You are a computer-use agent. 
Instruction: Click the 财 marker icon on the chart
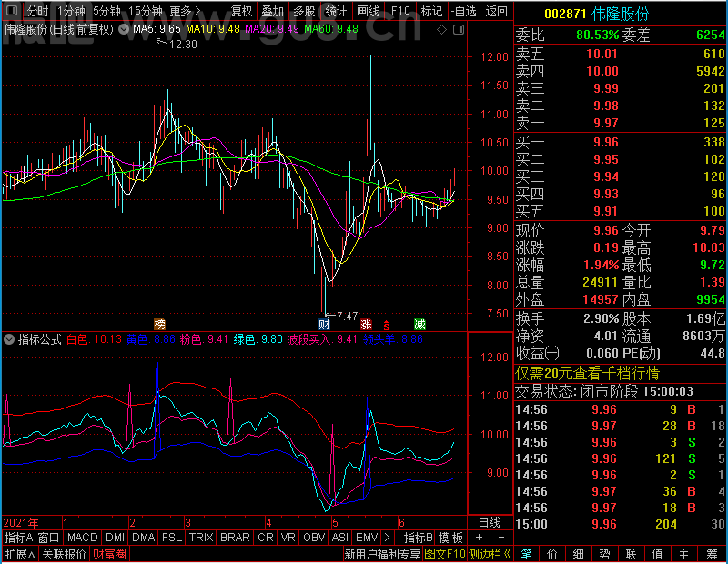(324, 324)
